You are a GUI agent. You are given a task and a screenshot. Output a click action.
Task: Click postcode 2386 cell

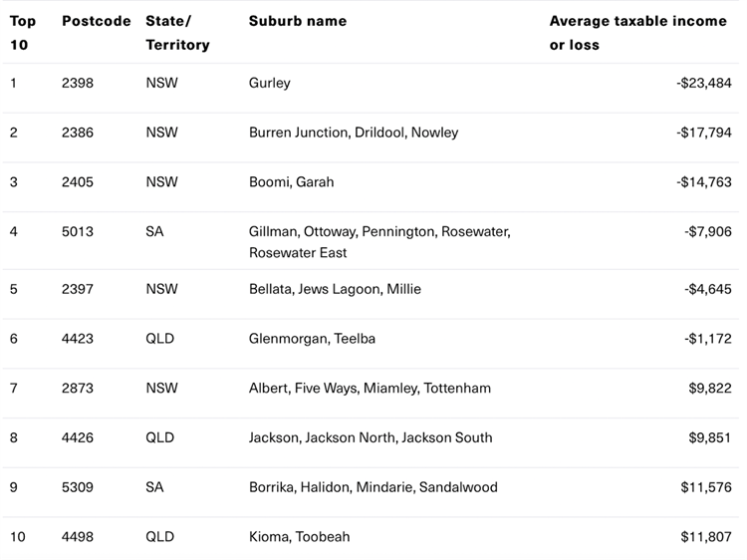point(78,133)
